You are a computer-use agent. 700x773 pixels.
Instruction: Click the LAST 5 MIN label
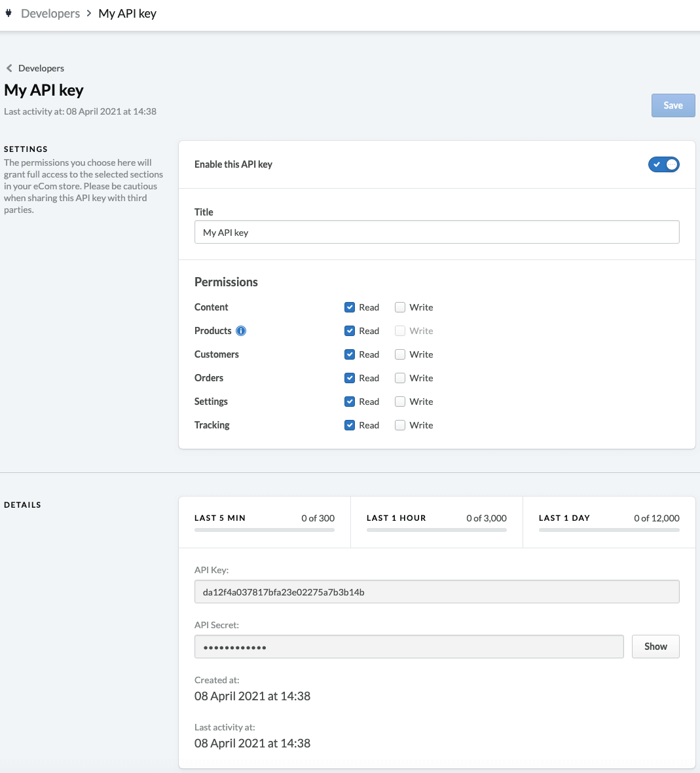(220, 518)
